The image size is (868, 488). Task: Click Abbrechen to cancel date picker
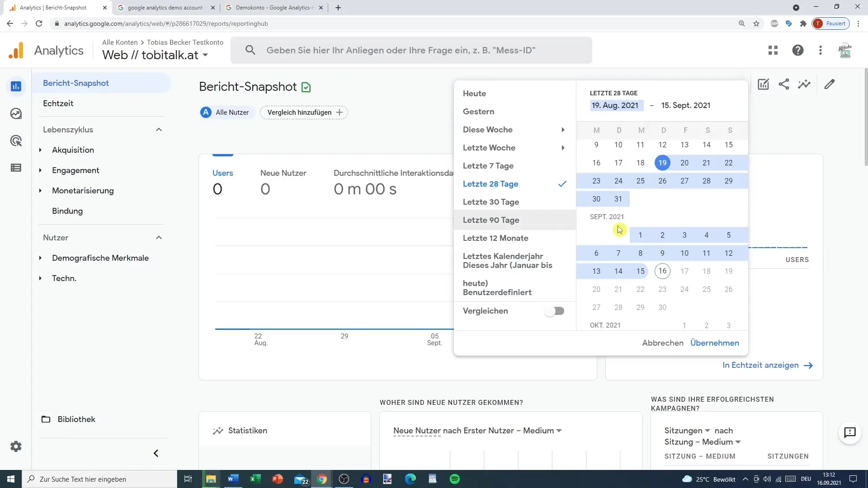pyautogui.click(x=663, y=343)
